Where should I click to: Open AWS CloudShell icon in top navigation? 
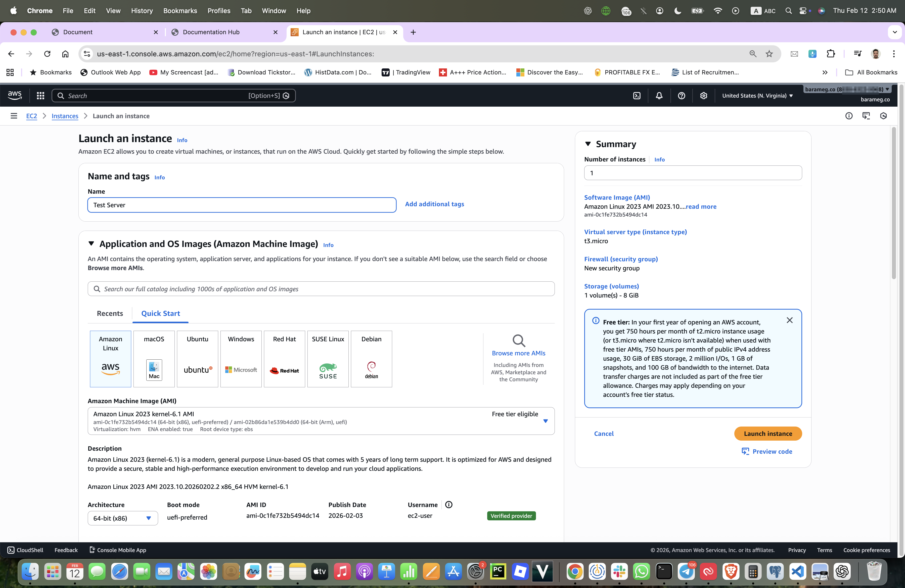click(637, 96)
